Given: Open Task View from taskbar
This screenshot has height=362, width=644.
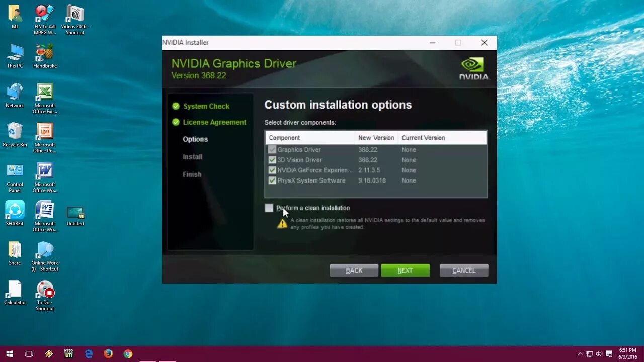Looking at the screenshot, I should (29, 354).
